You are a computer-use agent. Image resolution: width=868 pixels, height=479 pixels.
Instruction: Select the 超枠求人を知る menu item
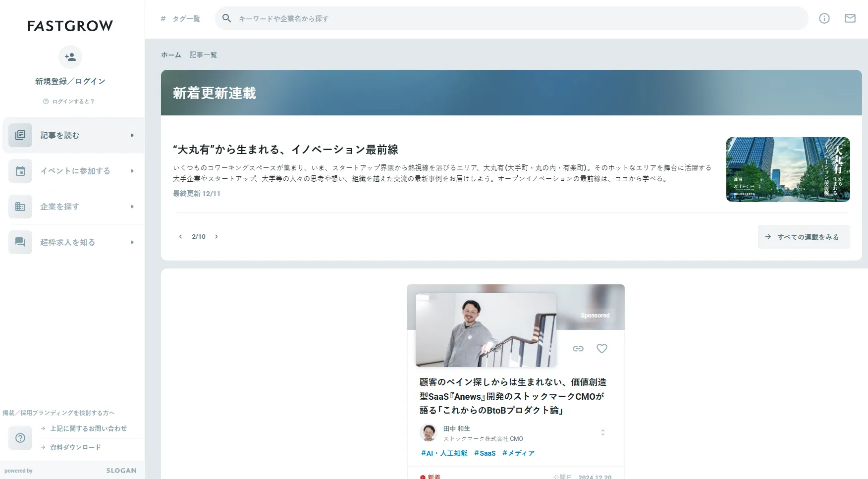coord(74,242)
